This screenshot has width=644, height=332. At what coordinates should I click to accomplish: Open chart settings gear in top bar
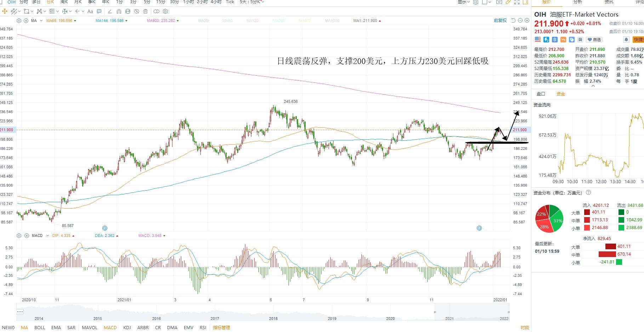tap(475, 2)
